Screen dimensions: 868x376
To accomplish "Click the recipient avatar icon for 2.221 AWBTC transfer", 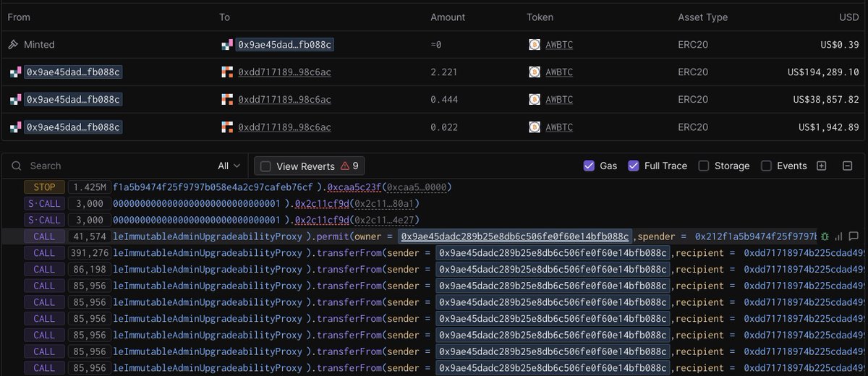I will [x=227, y=72].
